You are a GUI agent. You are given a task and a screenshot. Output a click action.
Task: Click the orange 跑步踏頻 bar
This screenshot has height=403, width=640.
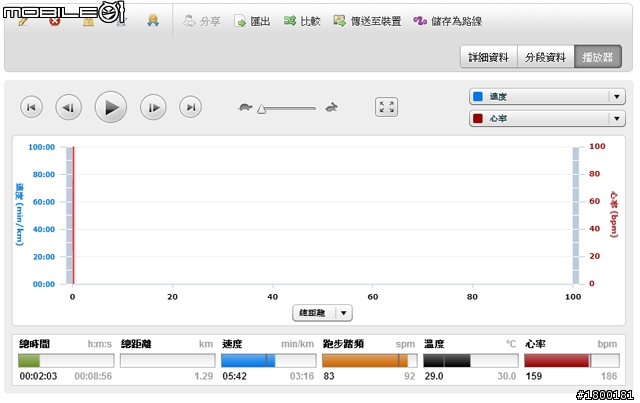(x=365, y=361)
